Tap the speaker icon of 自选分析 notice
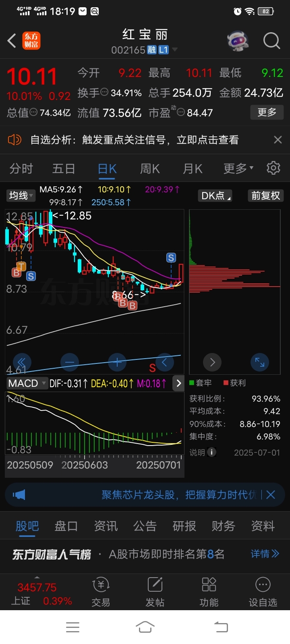The image size is (290, 644). 14,140
